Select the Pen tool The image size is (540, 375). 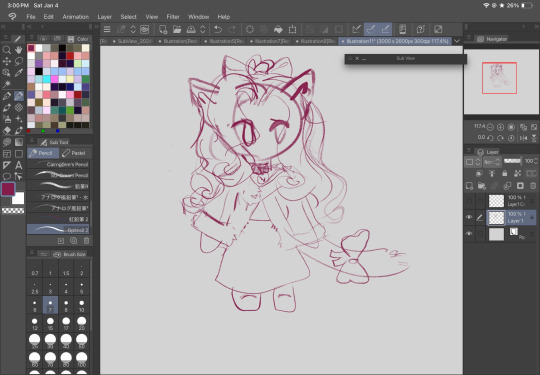7,96
